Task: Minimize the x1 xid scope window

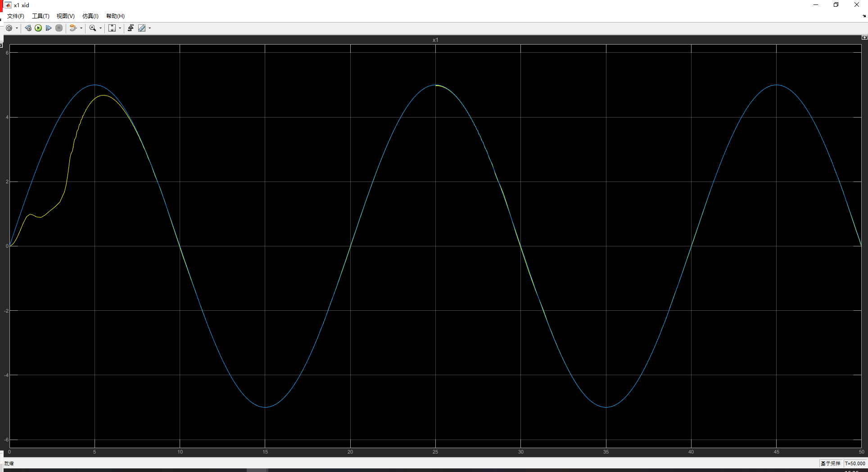Action: pos(816,5)
